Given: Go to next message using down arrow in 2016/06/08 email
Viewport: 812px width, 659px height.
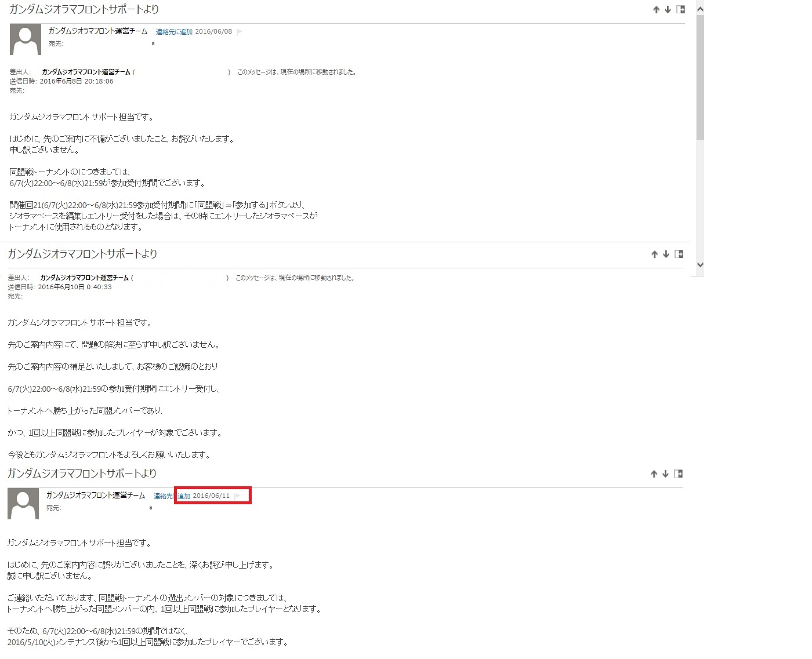Looking at the screenshot, I should [x=668, y=10].
